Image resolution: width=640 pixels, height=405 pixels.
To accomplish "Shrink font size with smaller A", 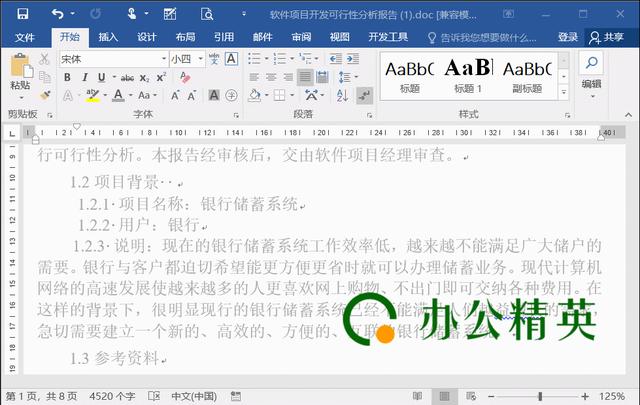I will (x=191, y=96).
